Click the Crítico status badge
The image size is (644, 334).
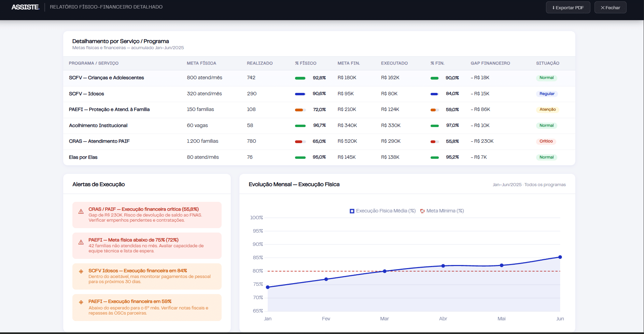pyautogui.click(x=546, y=141)
